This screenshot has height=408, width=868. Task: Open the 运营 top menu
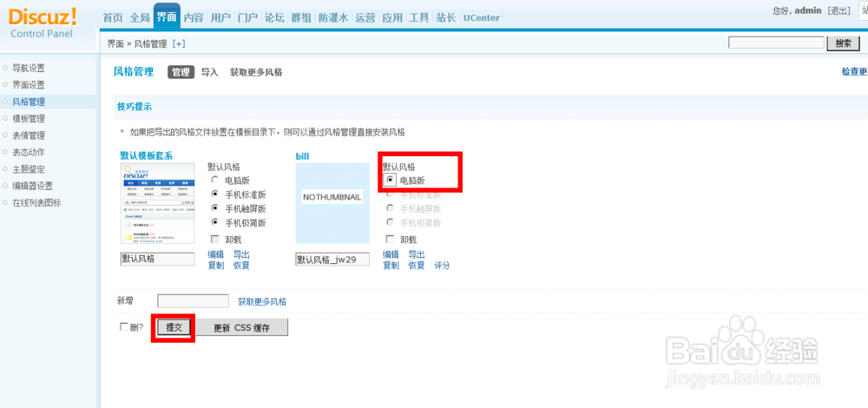click(x=365, y=17)
